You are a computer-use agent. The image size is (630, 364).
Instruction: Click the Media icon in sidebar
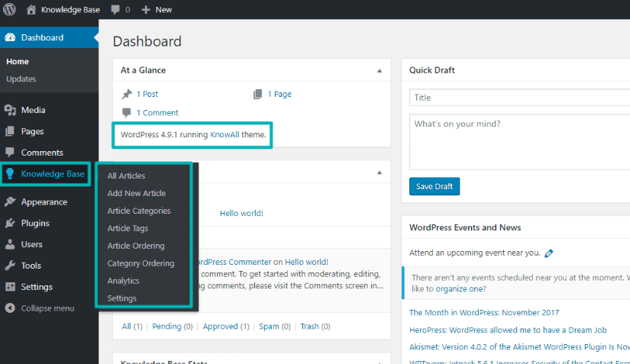coord(10,110)
